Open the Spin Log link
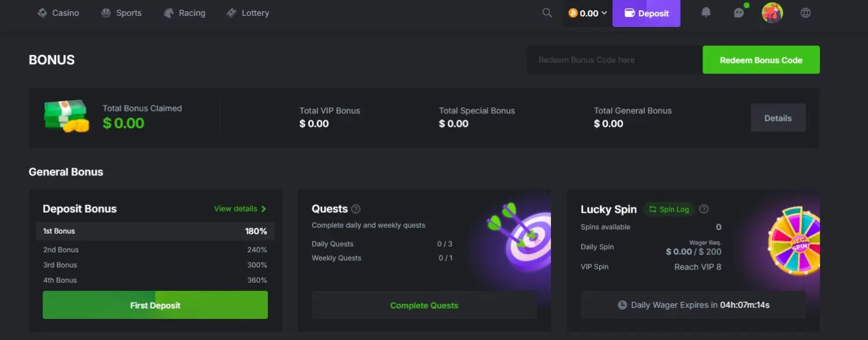This screenshot has width=868, height=340. 669,209
